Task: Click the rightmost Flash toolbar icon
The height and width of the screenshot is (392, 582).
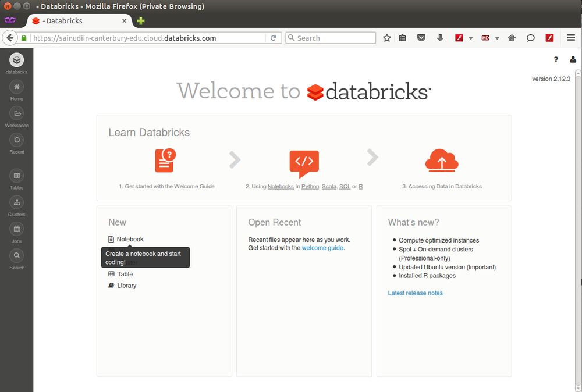Action: [550, 38]
